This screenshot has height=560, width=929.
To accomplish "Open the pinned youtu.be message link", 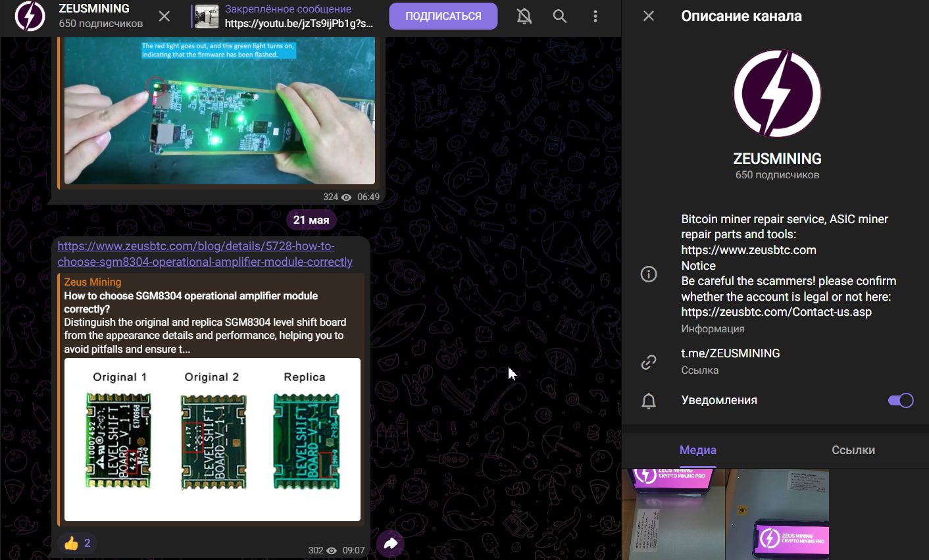I will pos(299,23).
